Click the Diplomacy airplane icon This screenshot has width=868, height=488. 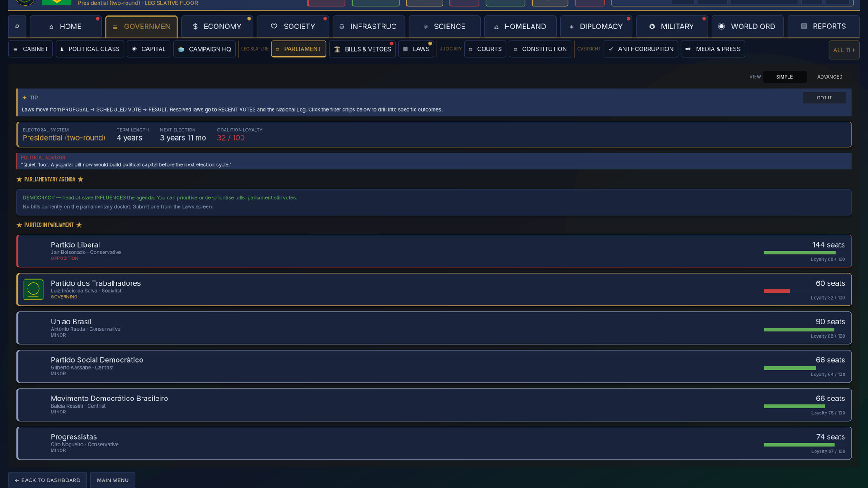click(571, 27)
